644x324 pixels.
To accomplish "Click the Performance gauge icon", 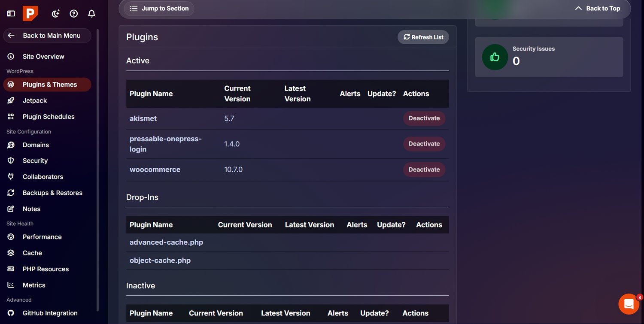I will pos(11,237).
